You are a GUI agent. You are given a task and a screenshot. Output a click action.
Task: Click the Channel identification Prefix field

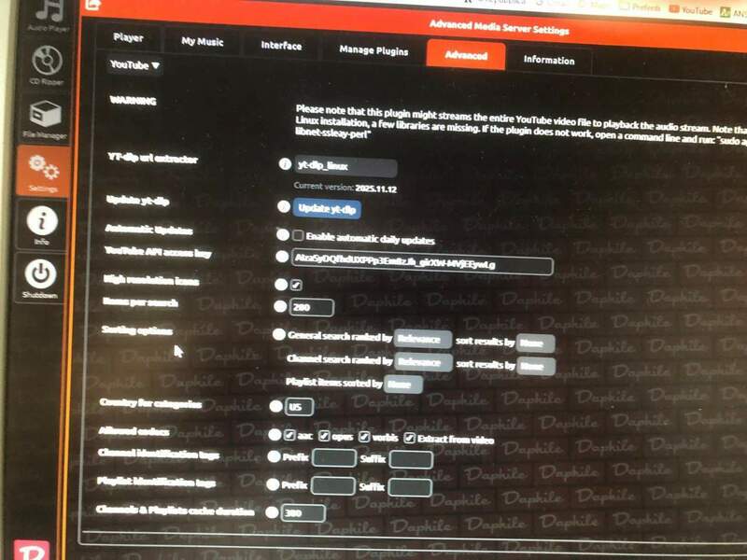tap(334, 457)
